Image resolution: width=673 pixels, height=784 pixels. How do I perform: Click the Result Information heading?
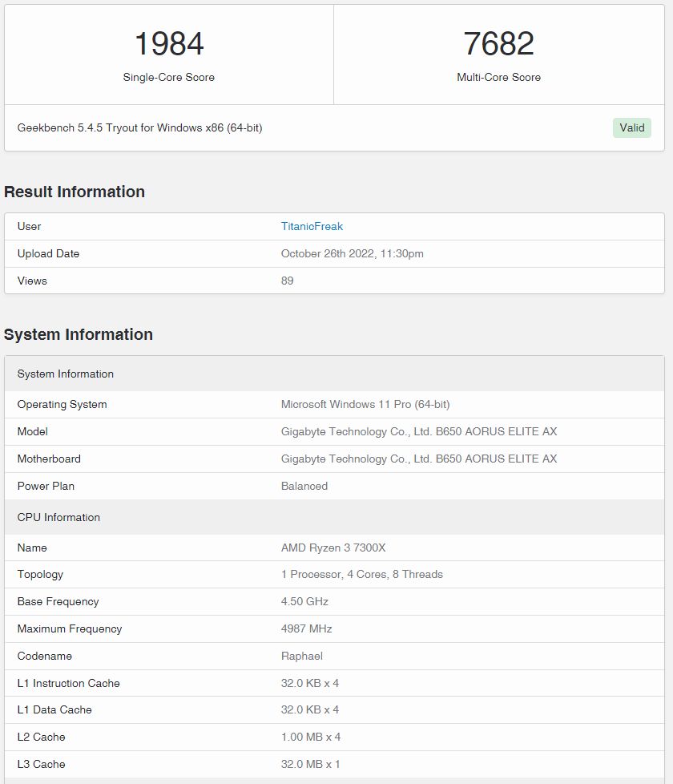click(x=75, y=192)
